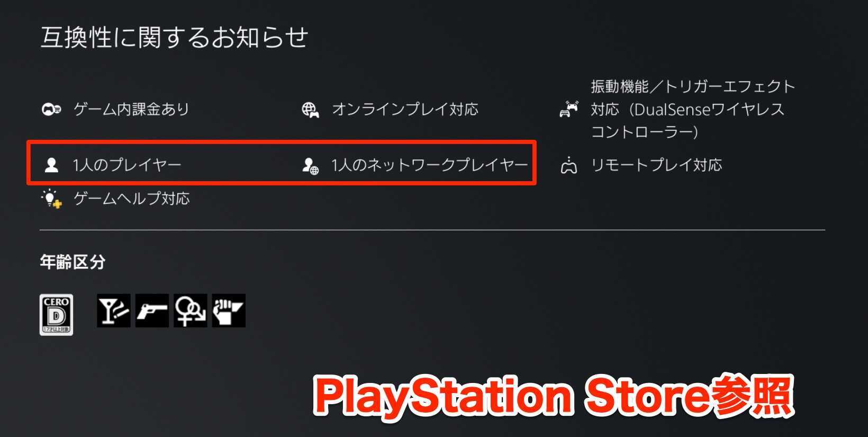Click the 互換性に関するお知らせ heading
The width and height of the screenshot is (868, 437).
(x=175, y=38)
